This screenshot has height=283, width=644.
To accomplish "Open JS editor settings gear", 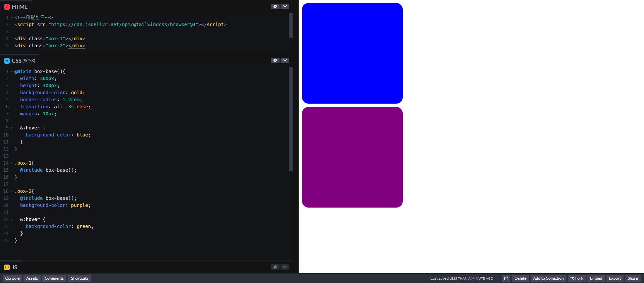I will [x=275, y=267].
